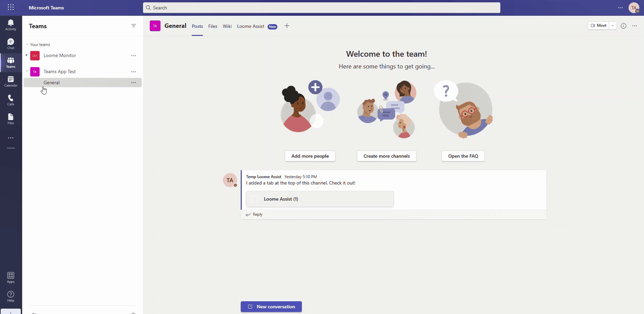
Task: Open channel info icon
Action: pos(624,26)
